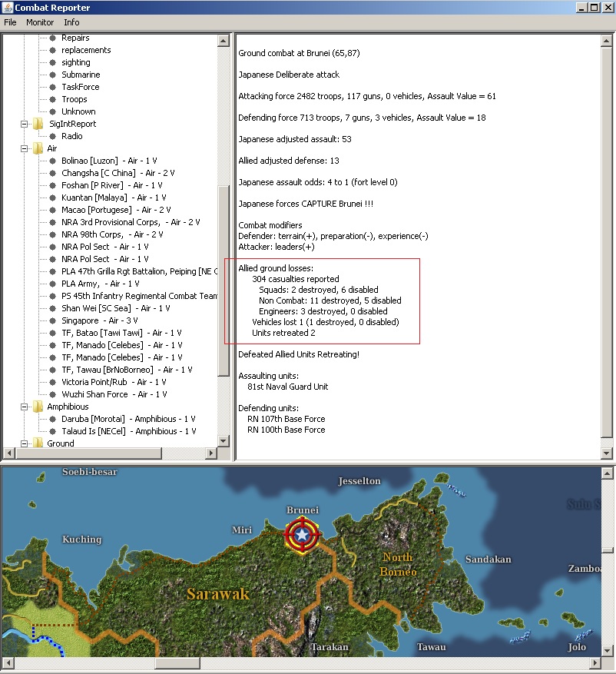
Task: Collapse the SigIntReport folder
Action: pyautogui.click(x=25, y=124)
